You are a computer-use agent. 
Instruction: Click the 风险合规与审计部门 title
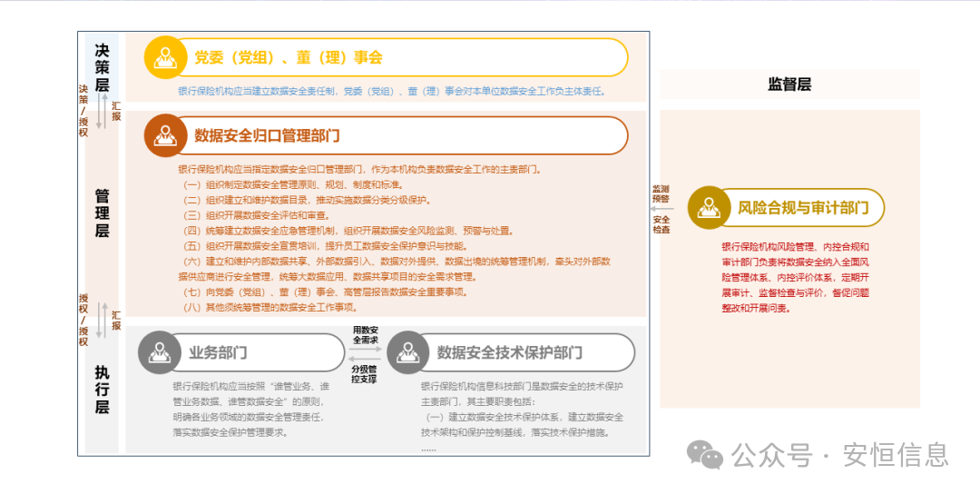(802, 207)
